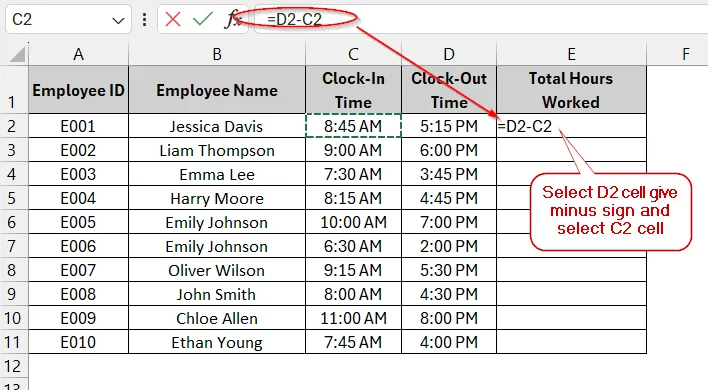
Task: Cancel the formula entry with the X icon
Action: 172,19
